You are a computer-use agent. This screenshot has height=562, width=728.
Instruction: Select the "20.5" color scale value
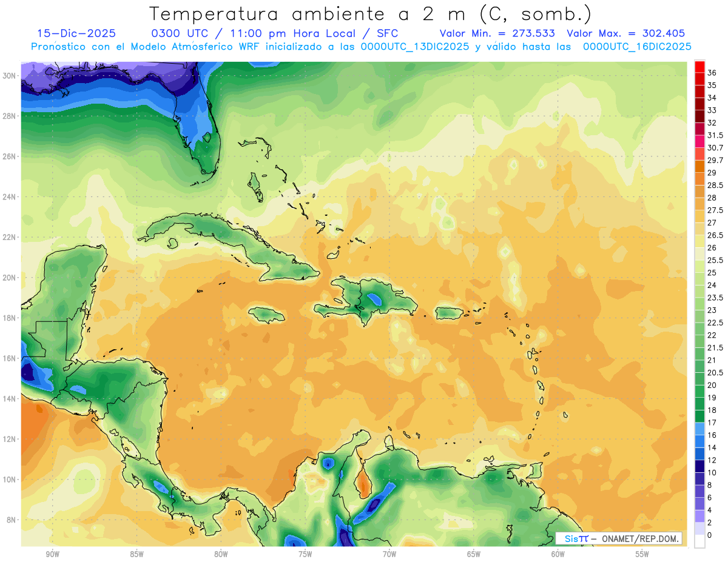[715, 373]
